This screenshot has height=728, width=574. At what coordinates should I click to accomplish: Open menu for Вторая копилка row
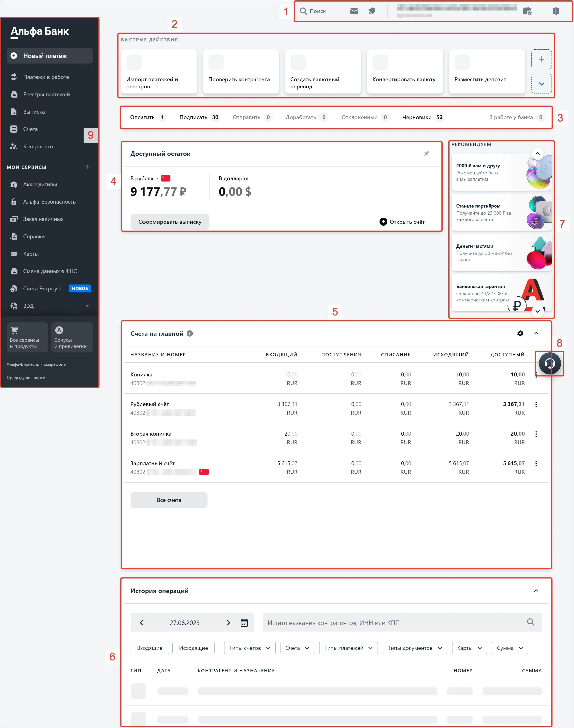click(536, 434)
